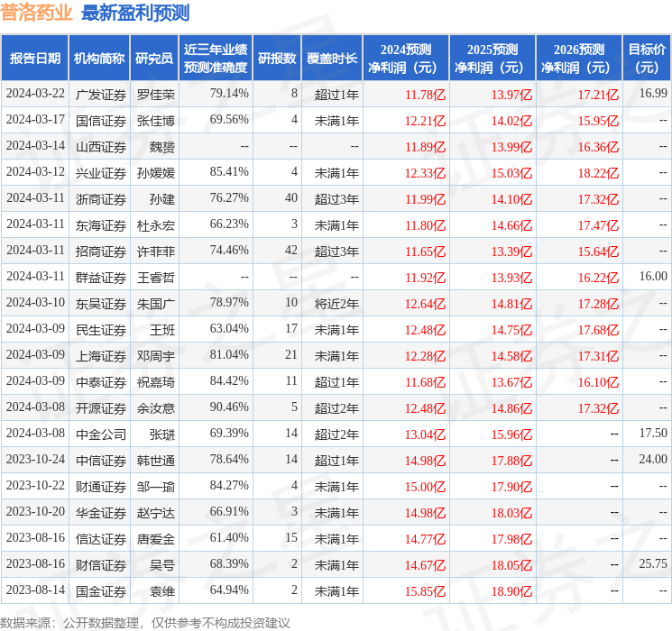Screen dimensions: 672x631
Task: Select the 东吴证券 institution cell
Action: (101, 304)
